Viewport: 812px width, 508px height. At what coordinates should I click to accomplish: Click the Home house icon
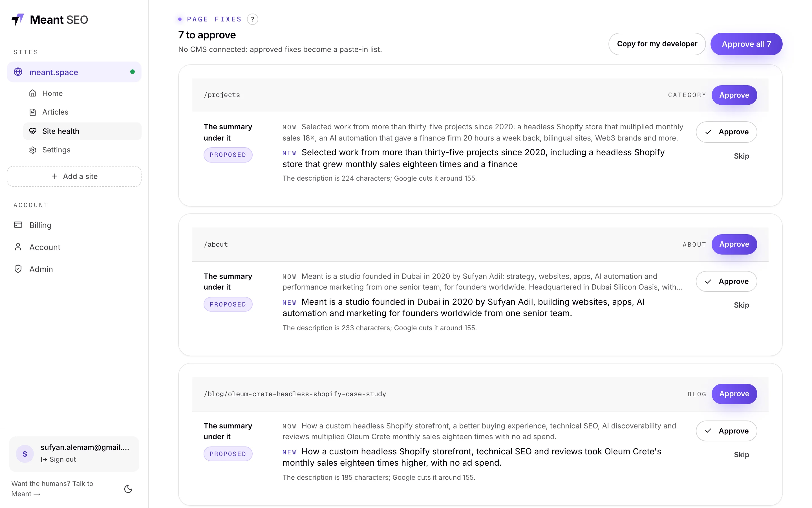point(32,93)
